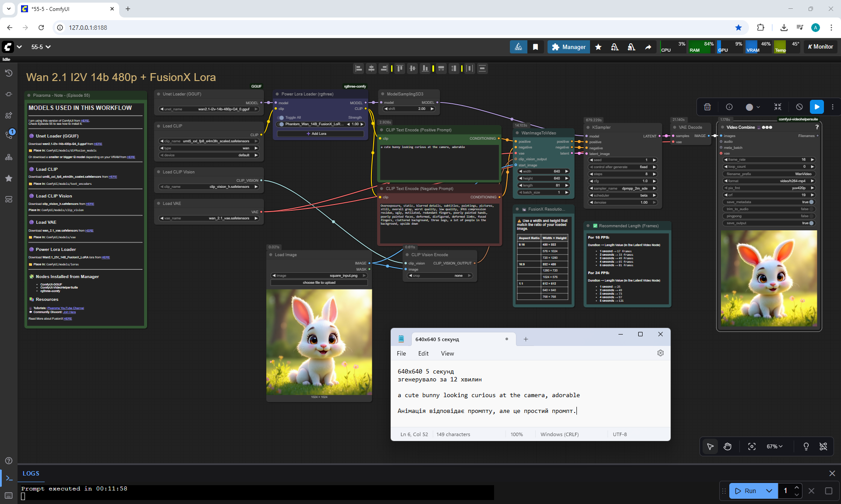Open the model library tree sidebar icon
The image size is (841, 504).
pos(9,157)
